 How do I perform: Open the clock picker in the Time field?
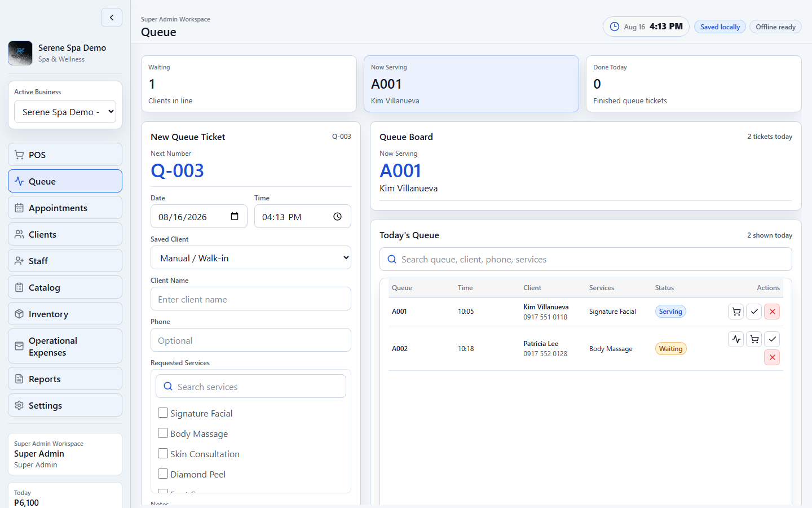[337, 216]
